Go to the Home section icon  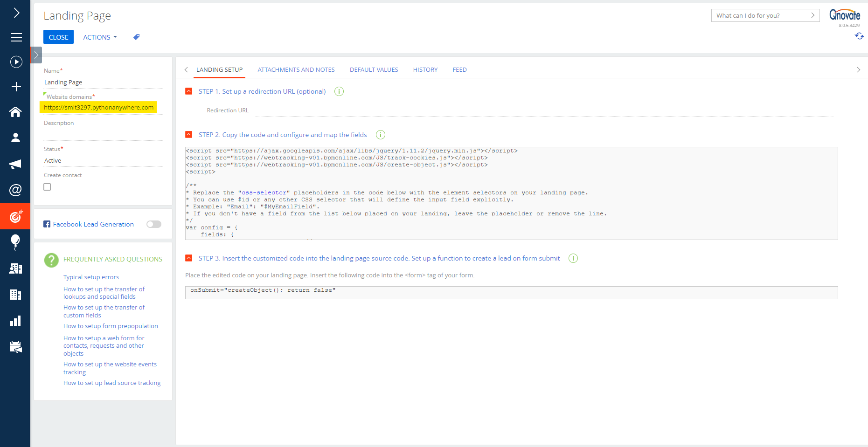[15, 112]
